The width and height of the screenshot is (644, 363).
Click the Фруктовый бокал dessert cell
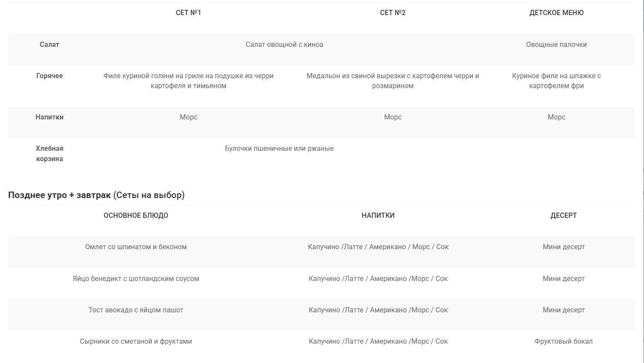click(x=564, y=341)
